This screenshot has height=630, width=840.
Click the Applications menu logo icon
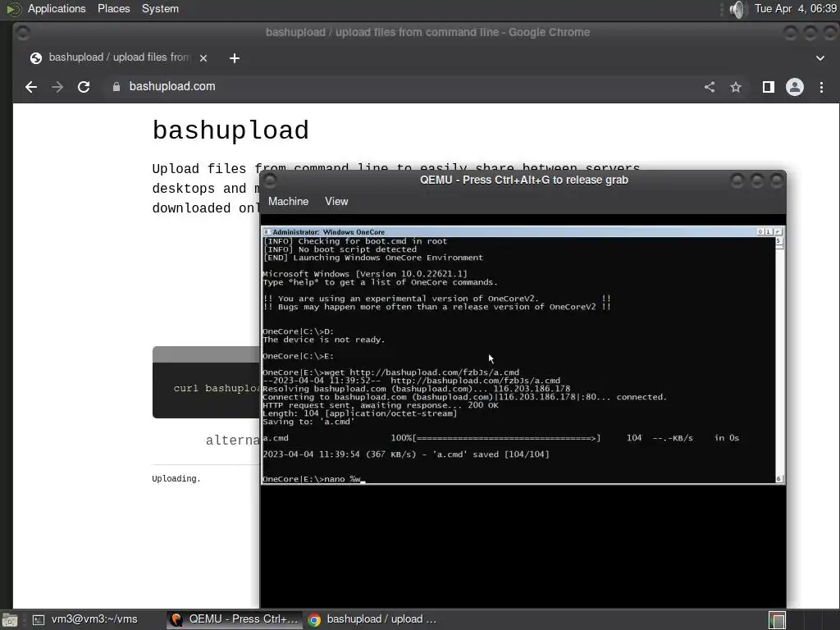[13, 8]
